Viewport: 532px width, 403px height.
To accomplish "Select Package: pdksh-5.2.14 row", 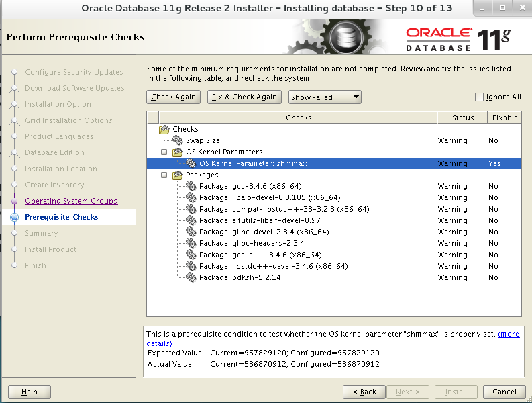I will (334, 277).
